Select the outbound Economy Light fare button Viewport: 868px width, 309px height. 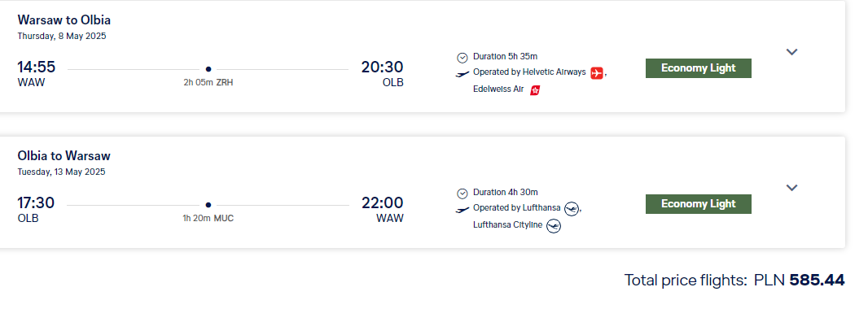pyautogui.click(x=698, y=68)
